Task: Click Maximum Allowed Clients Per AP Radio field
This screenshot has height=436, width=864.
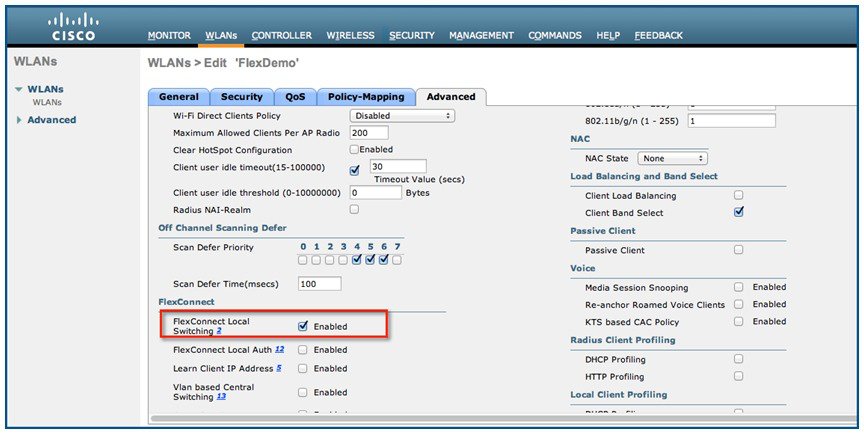Action: pos(369,133)
